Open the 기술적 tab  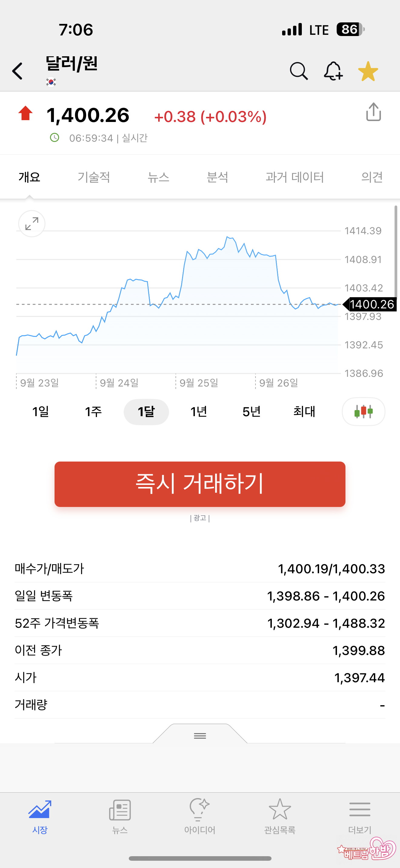pyautogui.click(x=94, y=177)
